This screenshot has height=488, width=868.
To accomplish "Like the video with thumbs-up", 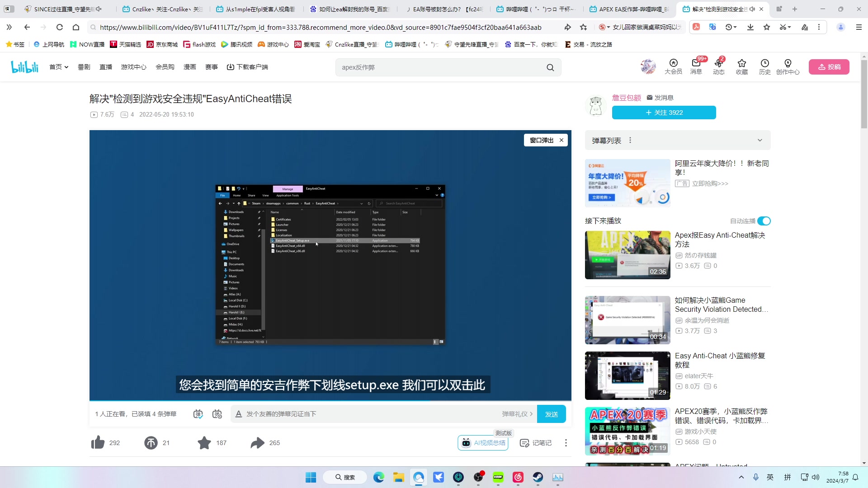I will [98, 443].
